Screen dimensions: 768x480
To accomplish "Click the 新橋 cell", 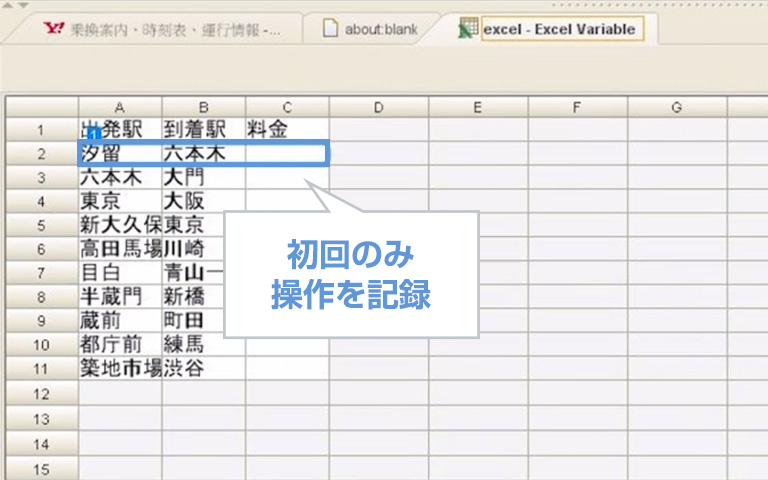I will click(193, 297).
